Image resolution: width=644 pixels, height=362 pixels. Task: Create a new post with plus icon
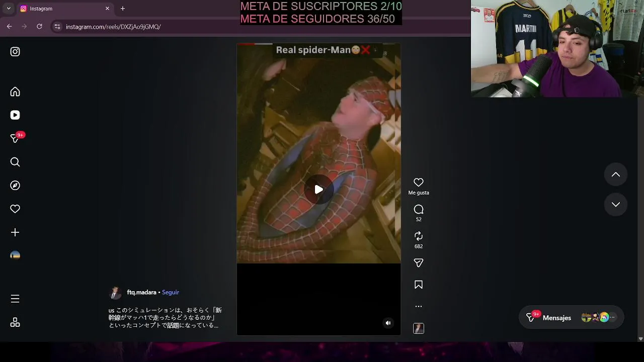15,232
